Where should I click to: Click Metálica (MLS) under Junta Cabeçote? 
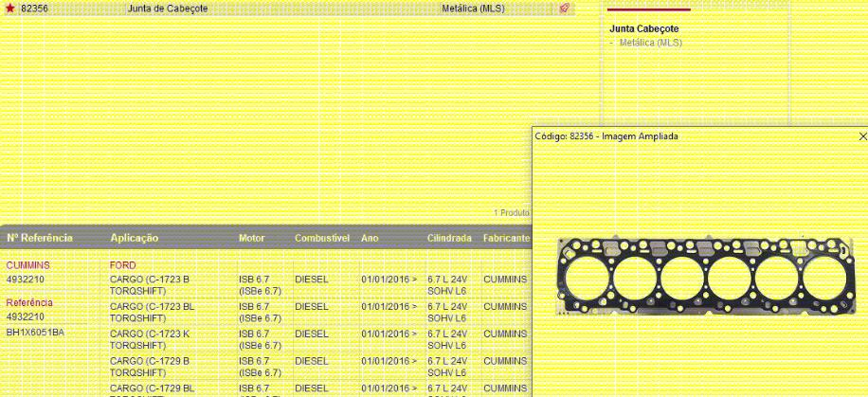(650, 43)
